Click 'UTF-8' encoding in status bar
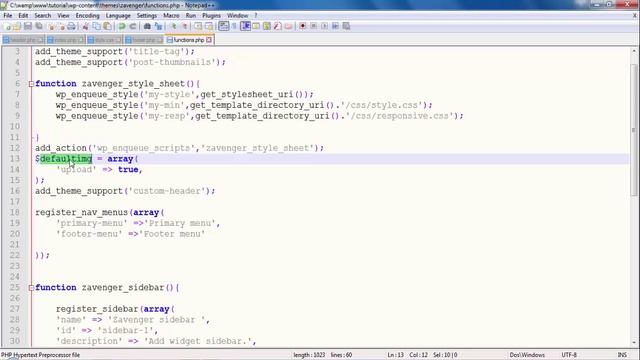640x360 pixels. [x=569, y=355]
